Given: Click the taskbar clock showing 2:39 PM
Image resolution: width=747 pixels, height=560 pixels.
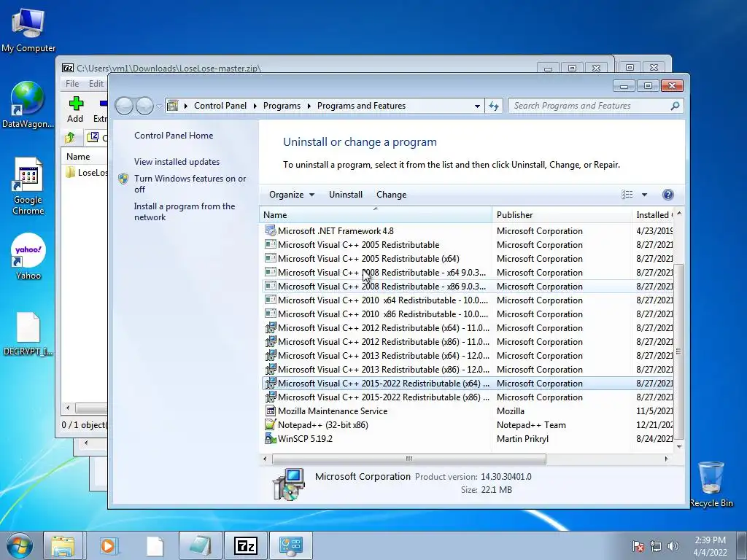Looking at the screenshot, I should pos(710,546).
